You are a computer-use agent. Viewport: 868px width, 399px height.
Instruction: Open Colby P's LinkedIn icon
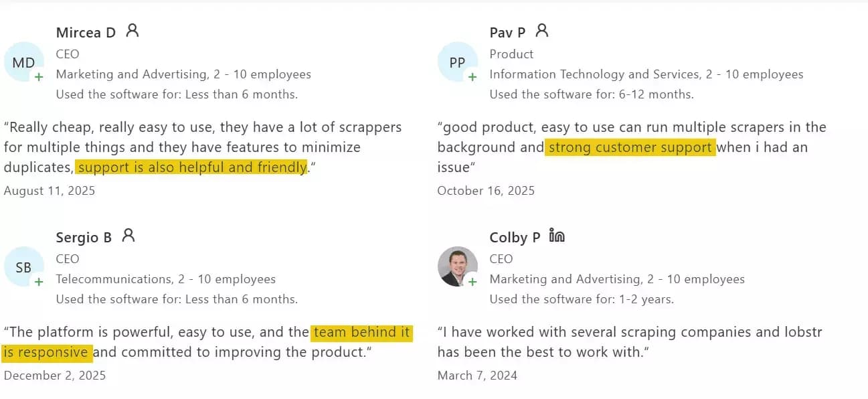[556, 236]
